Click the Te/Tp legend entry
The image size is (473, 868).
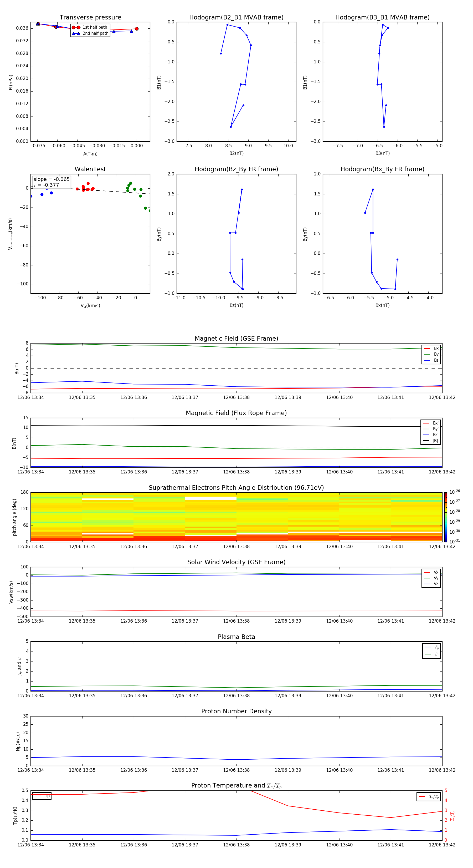click(x=429, y=796)
